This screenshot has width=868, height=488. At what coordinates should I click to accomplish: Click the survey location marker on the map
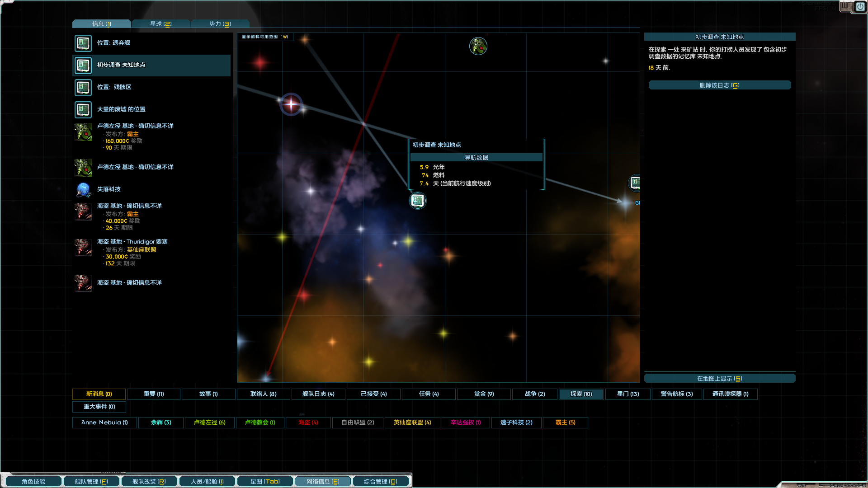pyautogui.click(x=418, y=200)
